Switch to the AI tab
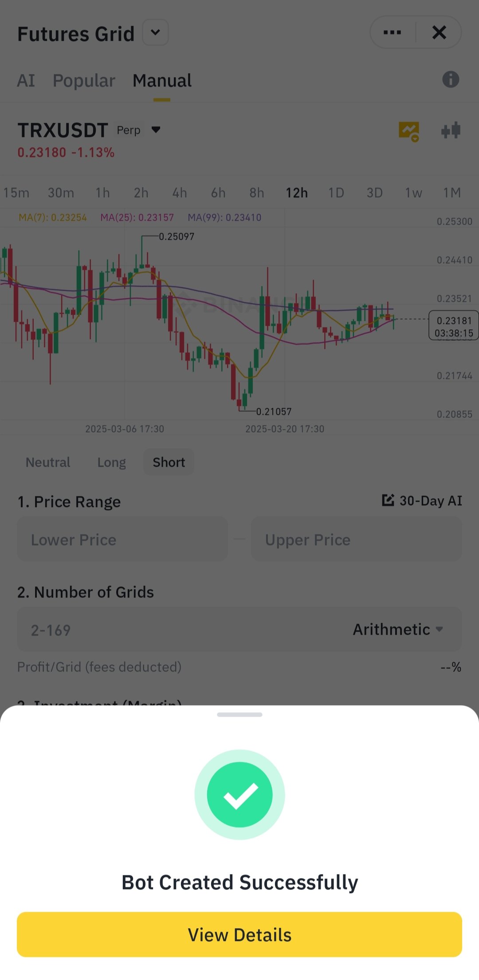Image resolution: width=479 pixels, height=980 pixels. (x=26, y=81)
